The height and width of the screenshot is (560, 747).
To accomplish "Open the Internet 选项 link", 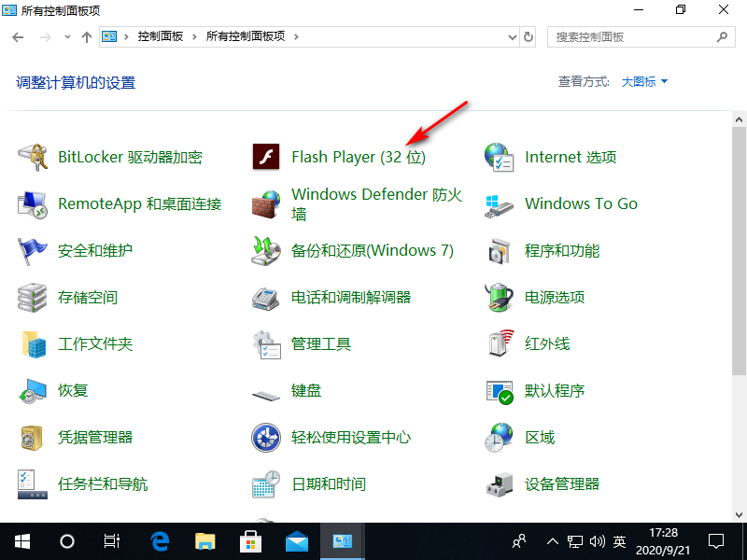I will (571, 157).
